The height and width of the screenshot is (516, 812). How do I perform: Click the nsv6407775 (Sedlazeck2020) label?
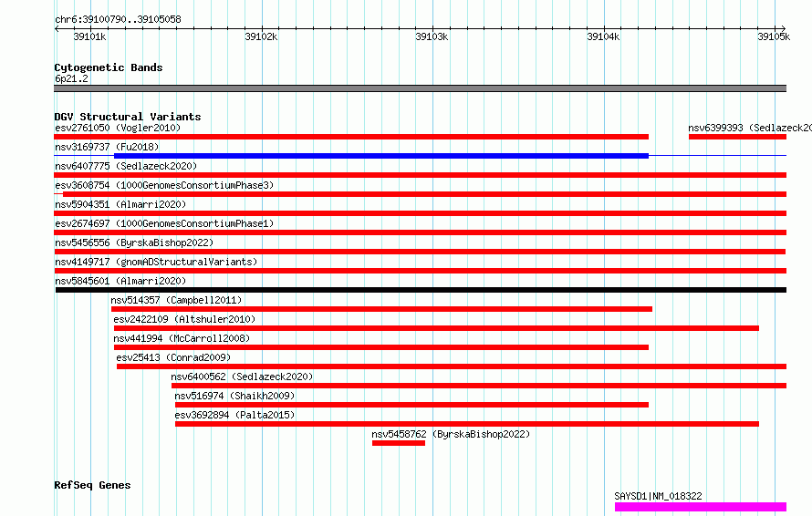coord(126,166)
